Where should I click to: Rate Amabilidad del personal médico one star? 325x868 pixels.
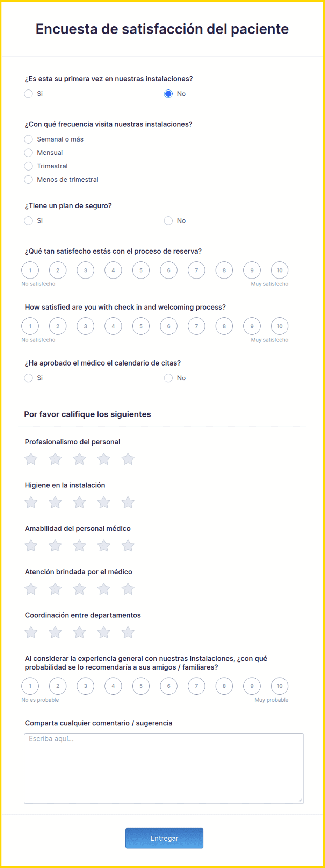click(31, 545)
